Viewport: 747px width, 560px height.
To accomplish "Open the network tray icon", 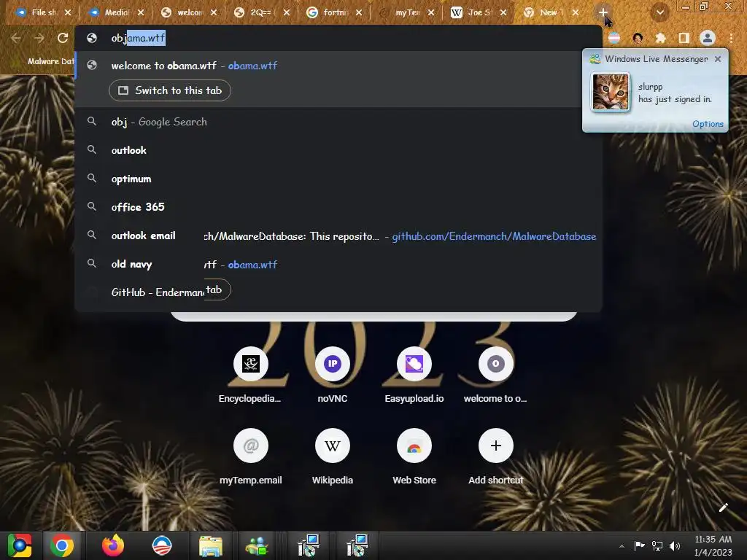I will click(657, 546).
